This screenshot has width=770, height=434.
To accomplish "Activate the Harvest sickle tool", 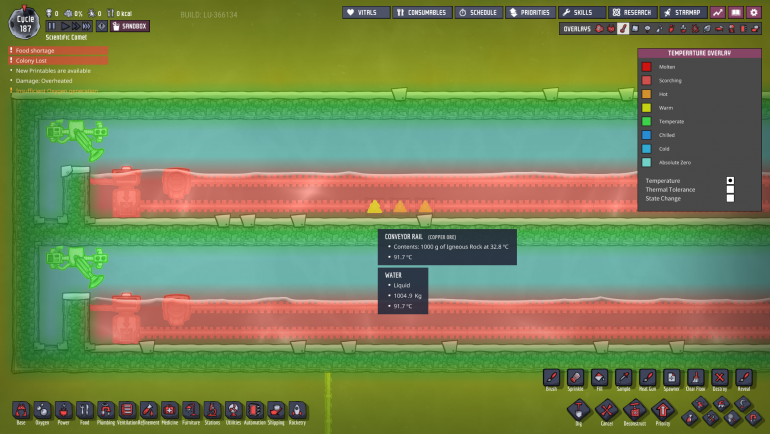I will click(x=742, y=404).
